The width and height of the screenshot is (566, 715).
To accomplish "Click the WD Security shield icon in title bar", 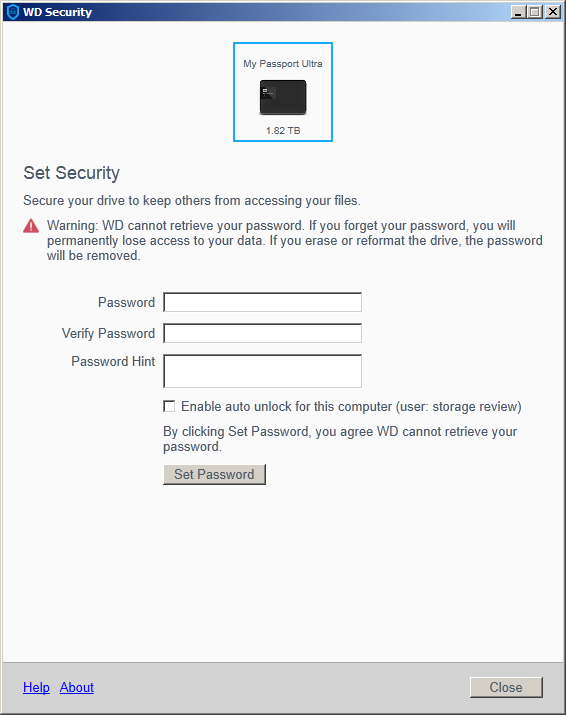I will [13, 11].
